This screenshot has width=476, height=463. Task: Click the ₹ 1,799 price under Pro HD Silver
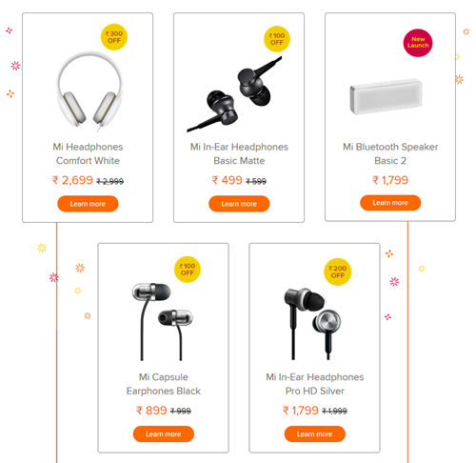pos(300,411)
